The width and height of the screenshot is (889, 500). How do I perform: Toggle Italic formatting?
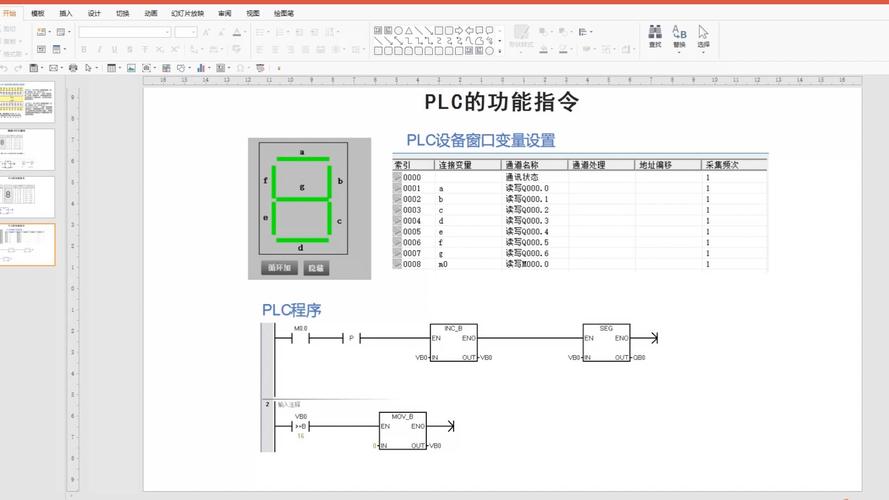99,50
